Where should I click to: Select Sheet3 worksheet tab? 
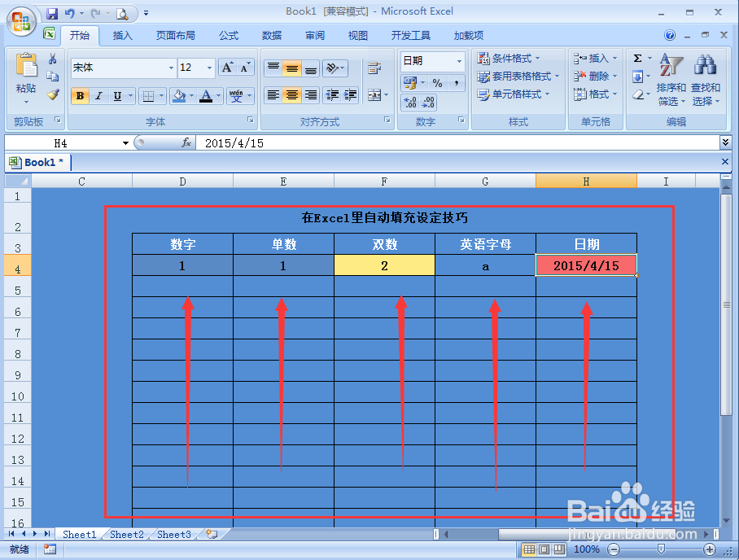(174, 535)
